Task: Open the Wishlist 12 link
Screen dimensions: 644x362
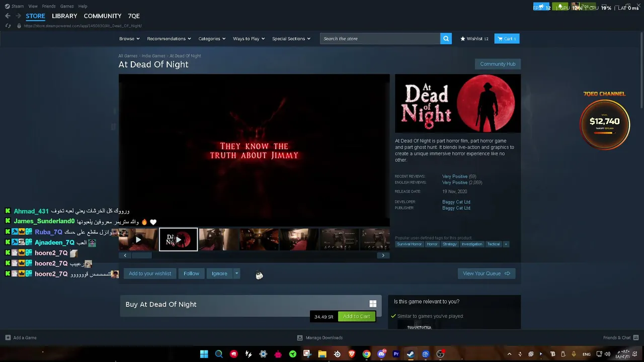Action: (x=474, y=39)
